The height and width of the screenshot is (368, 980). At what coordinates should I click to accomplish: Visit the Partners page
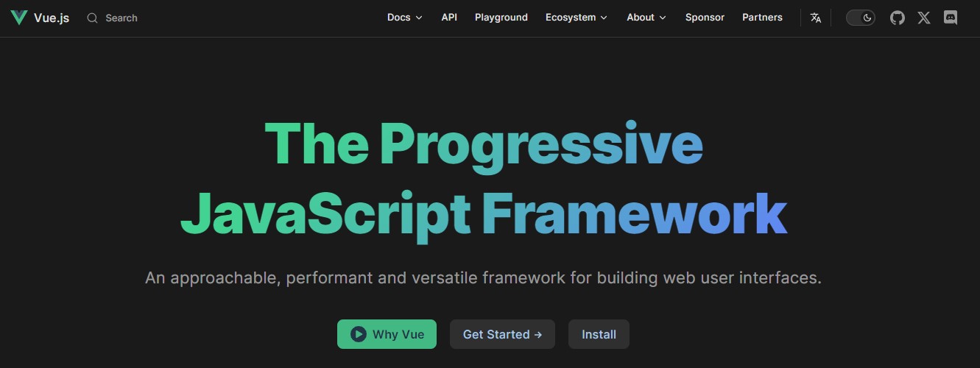click(762, 18)
